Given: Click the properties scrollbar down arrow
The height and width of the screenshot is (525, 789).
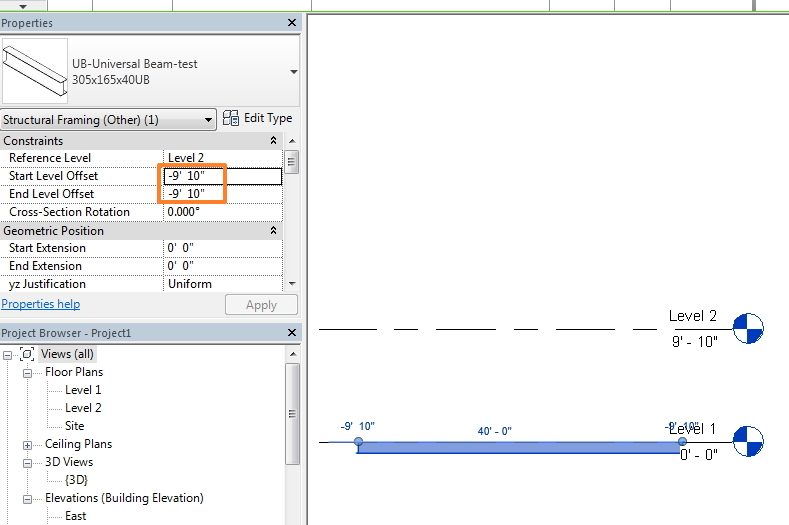Looking at the screenshot, I should (292, 284).
